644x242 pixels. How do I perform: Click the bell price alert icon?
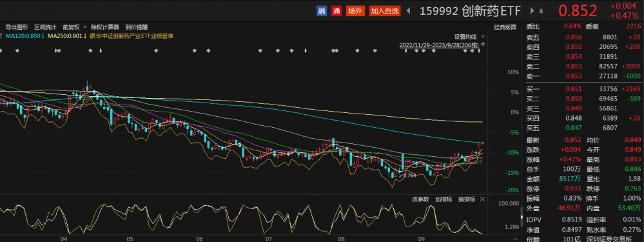point(542,11)
